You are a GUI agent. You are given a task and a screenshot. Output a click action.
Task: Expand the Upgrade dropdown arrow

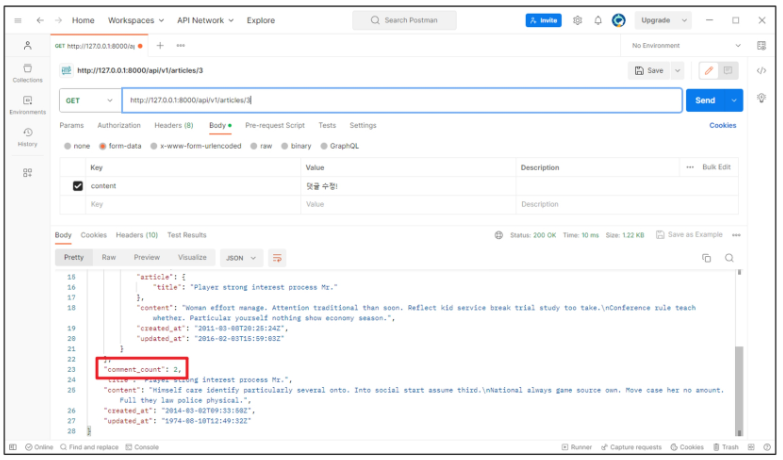(684, 20)
